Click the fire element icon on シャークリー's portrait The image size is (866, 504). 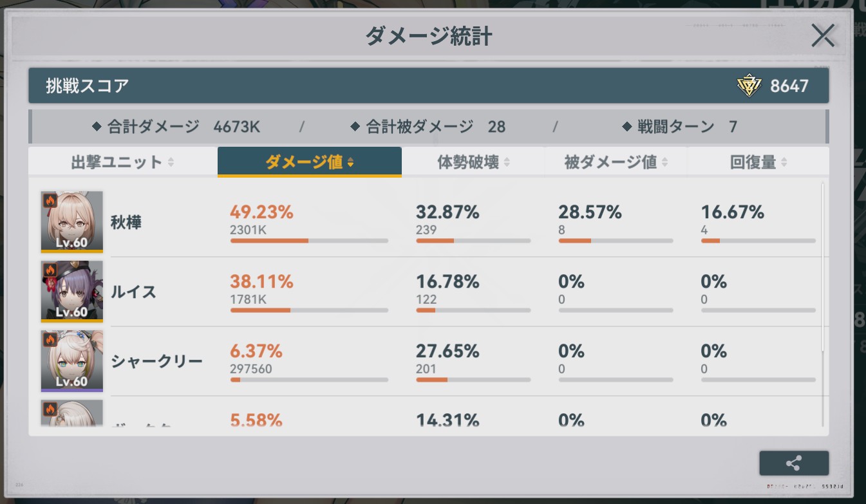[x=50, y=339]
